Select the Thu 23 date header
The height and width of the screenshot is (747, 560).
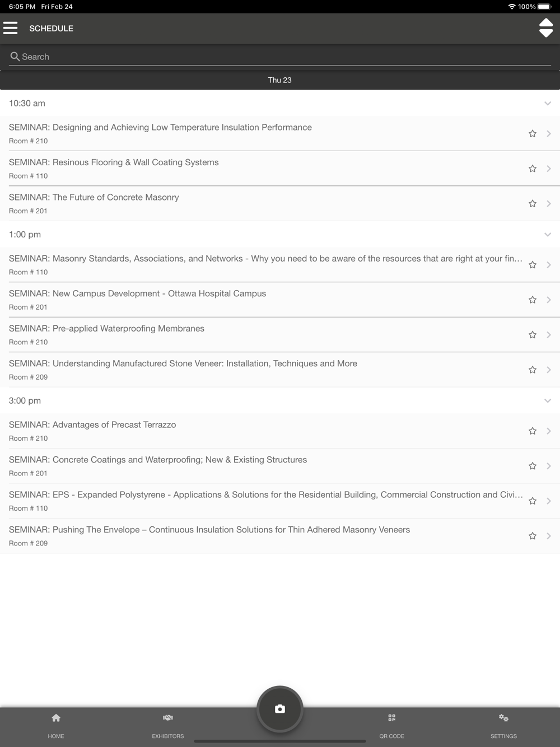tap(280, 80)
